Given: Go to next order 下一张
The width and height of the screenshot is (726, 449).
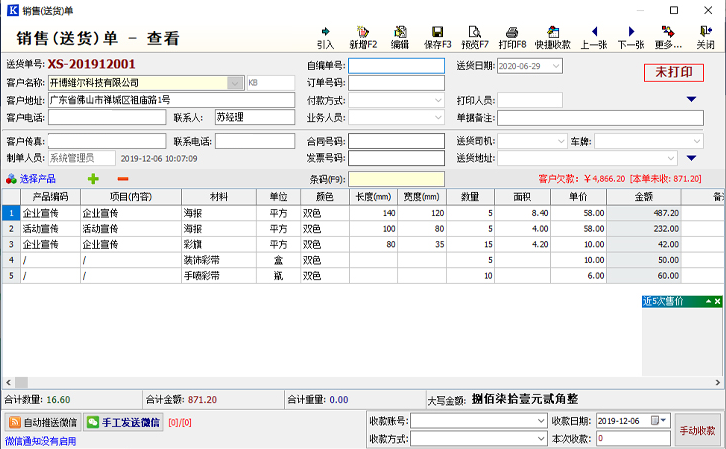Looking at the screenshot, I should [x=631, y=38].
